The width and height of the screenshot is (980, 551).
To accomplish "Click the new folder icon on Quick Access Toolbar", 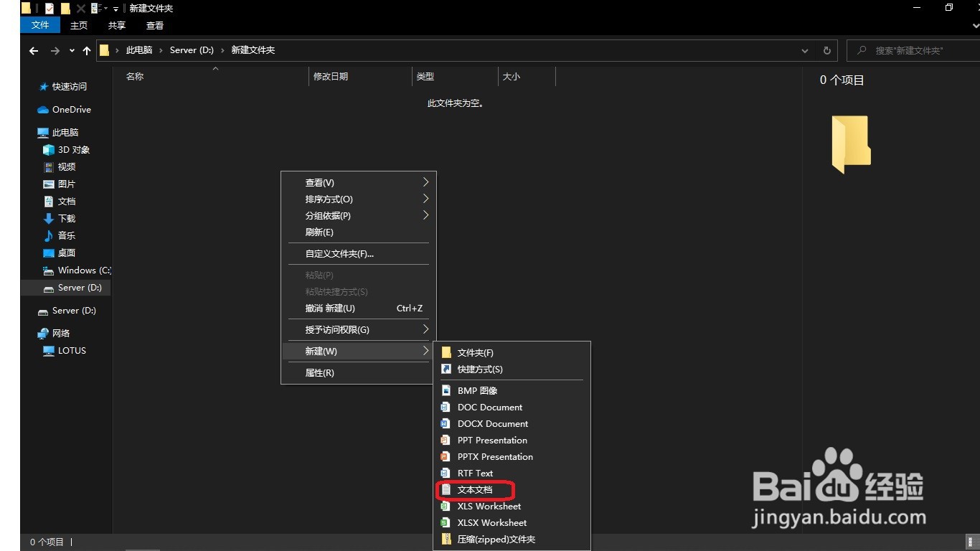I will 66,8.
